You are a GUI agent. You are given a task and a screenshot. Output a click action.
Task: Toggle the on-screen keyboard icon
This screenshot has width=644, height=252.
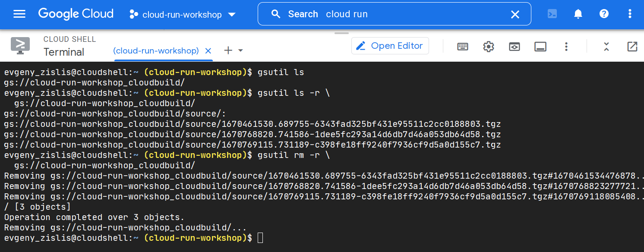[463, 47]
